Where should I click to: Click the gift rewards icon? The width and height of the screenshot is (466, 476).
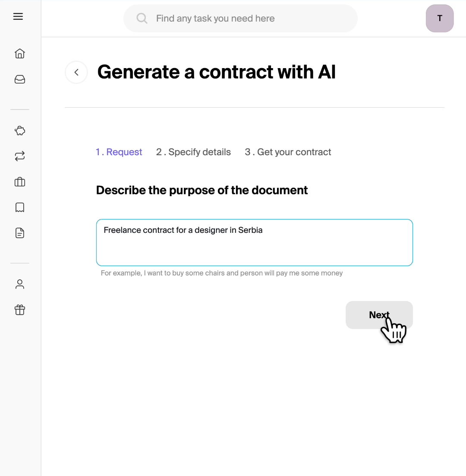pos(20,310)
